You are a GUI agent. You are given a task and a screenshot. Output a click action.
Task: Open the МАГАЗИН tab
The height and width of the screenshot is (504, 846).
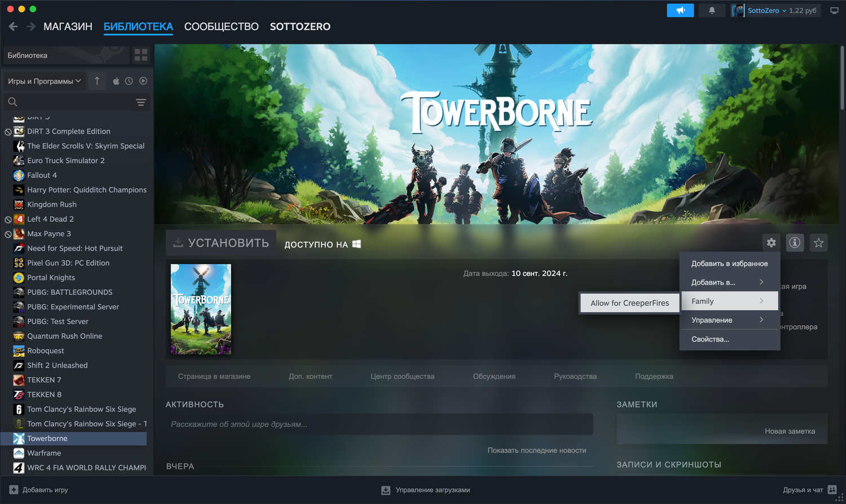(x=68, y=26)
